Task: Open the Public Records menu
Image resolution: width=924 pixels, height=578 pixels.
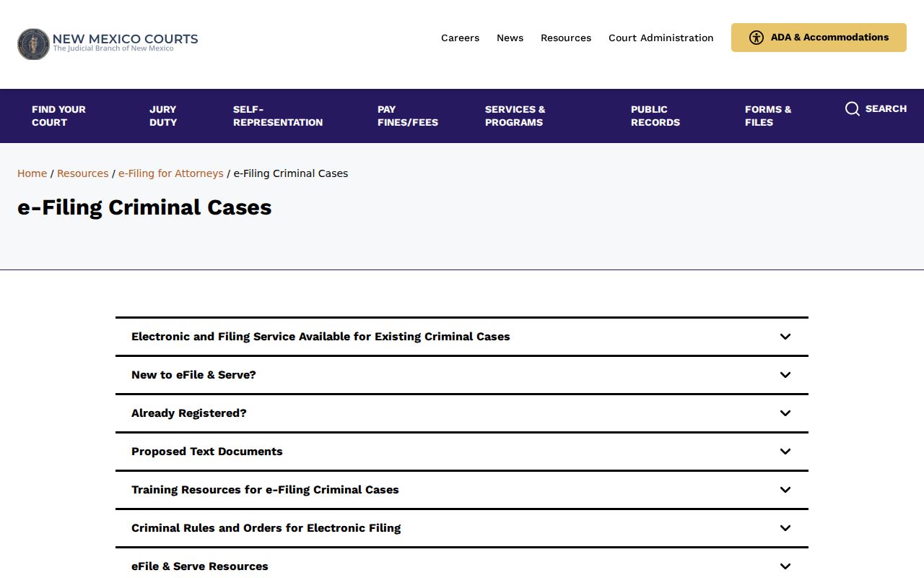Action: click(x=655, y=116)
